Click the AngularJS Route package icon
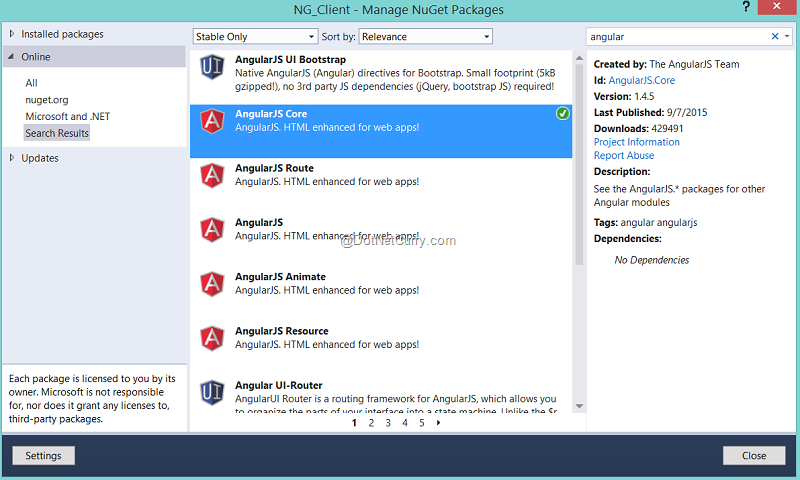 click(x=212, y=175)
